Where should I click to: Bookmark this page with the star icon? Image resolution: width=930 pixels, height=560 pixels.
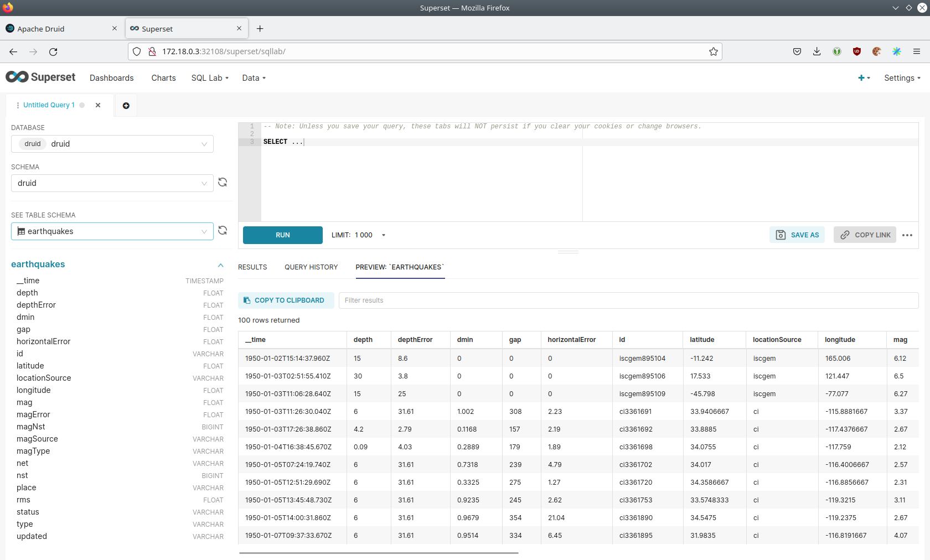pos(713,51)
